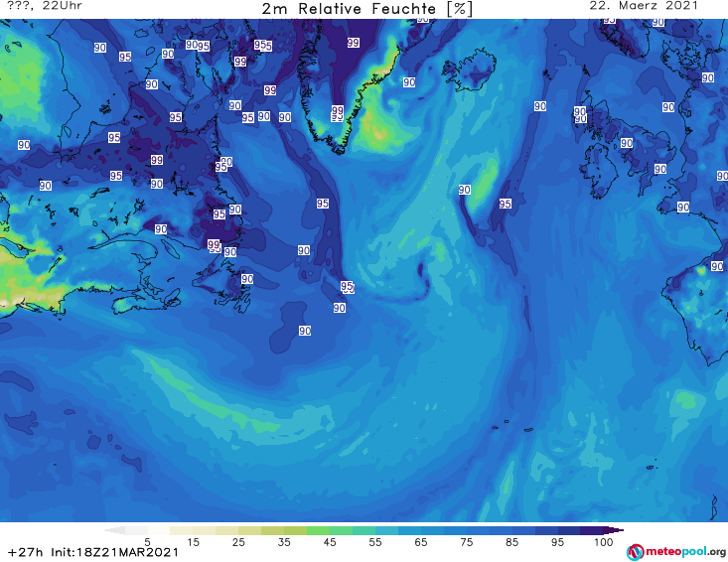Viewport: 728px width, 562px height.
Task: Click the '15' value on the color scale
Action: point(193,542)
